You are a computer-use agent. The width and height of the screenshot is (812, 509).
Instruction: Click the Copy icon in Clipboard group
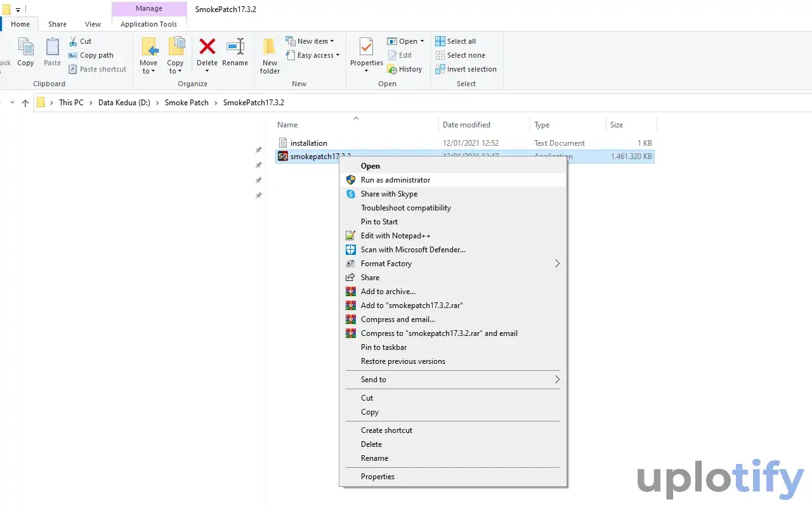point(26,48)
